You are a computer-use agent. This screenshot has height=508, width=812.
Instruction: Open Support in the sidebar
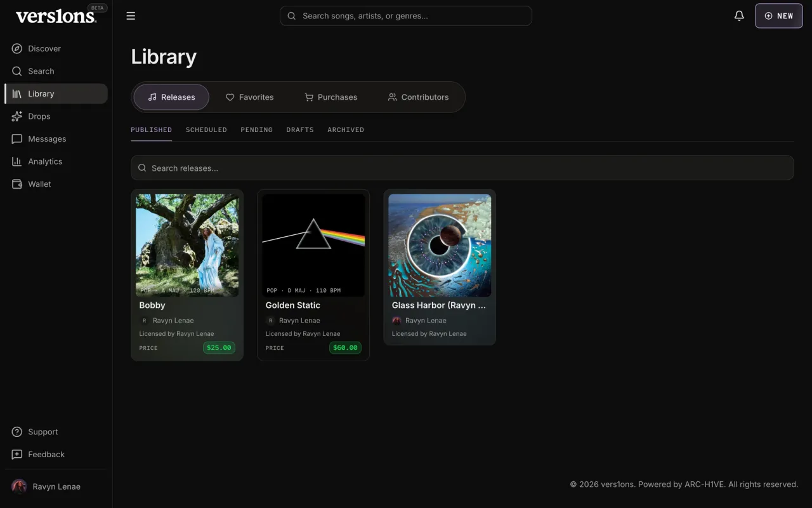[56, 432]
